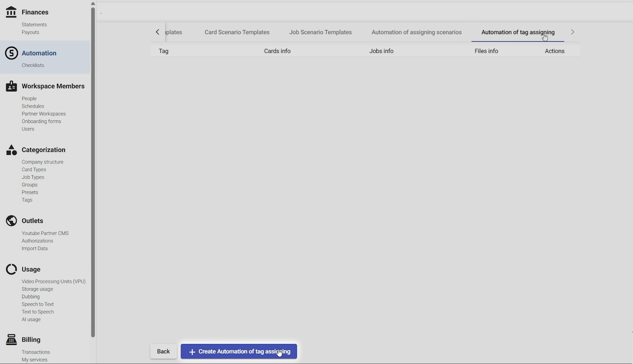Click the plus icon on Create Automation button

click(x=192, y=352)
